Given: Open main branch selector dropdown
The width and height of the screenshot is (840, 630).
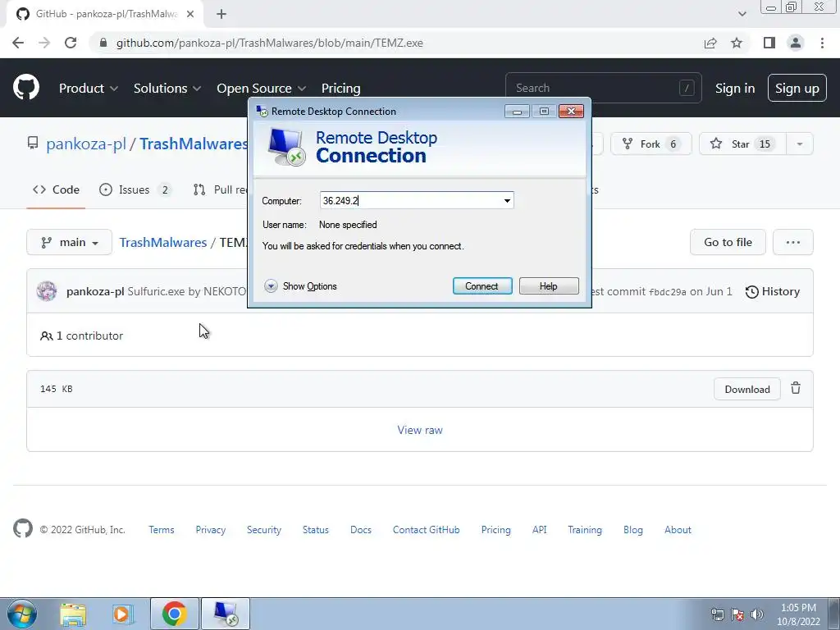Looking at the screenshot, I should pos(69,242).
